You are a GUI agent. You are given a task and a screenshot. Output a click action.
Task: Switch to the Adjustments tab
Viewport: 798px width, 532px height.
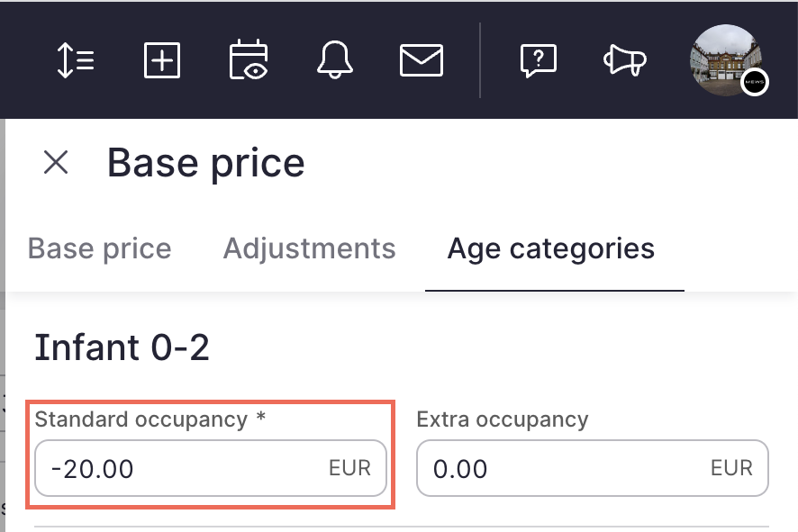(x=310, y=248)
